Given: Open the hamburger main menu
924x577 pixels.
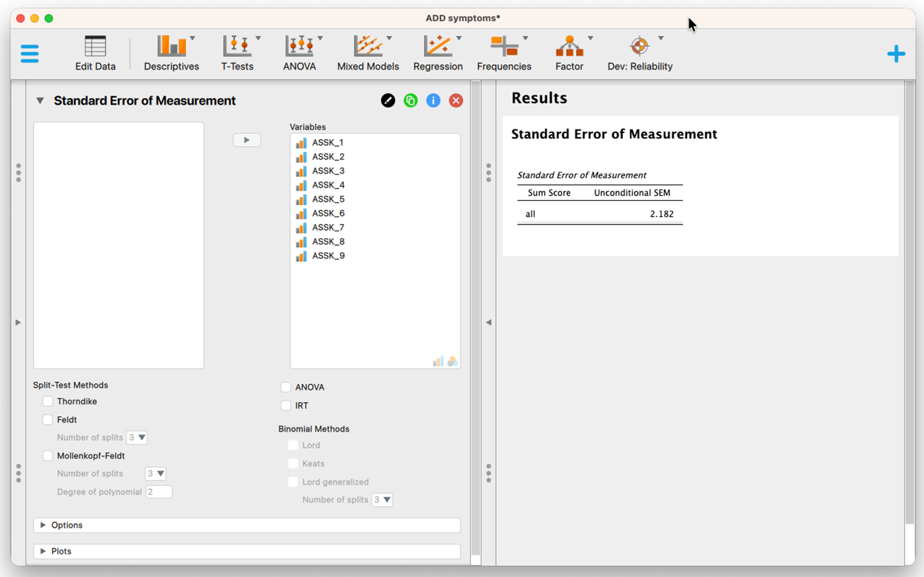Looking at the screenshot, I should pos(29,54).
